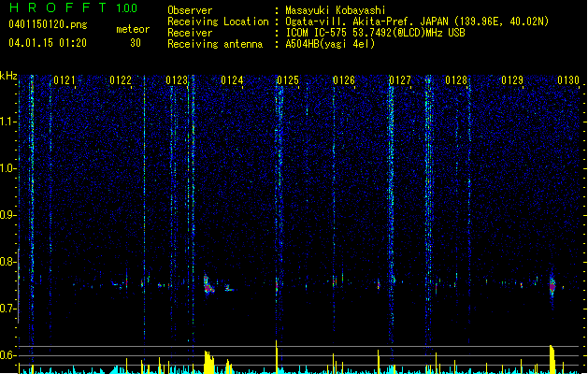Click the date stamp 04.01.15 01:20

point(48,43)
